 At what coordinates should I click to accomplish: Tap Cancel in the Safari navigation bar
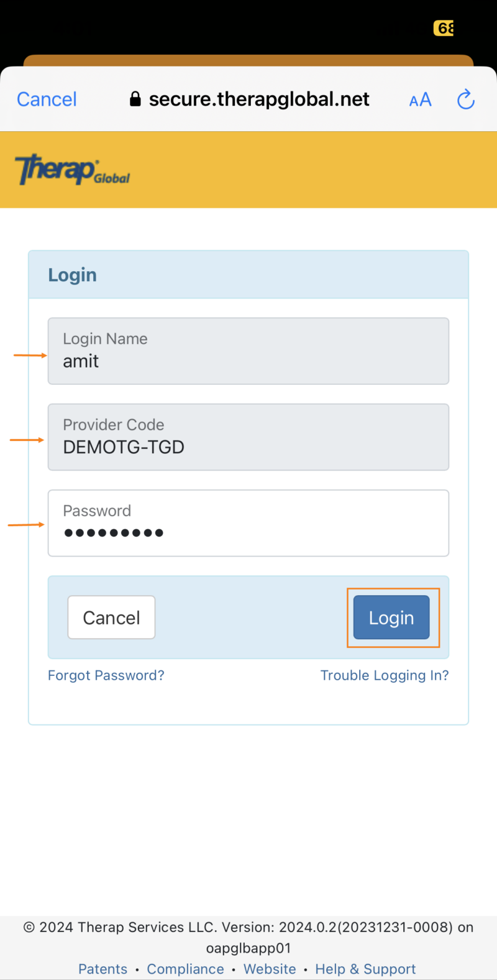point(46,99)
